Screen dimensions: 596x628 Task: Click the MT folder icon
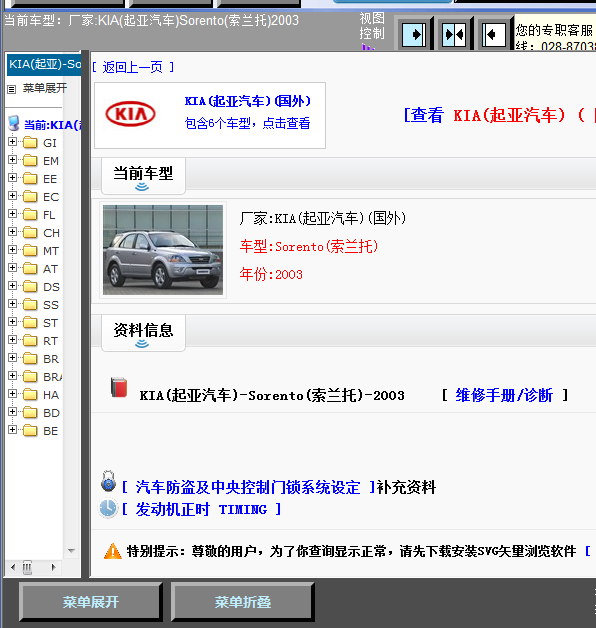[x=30, y=251]
